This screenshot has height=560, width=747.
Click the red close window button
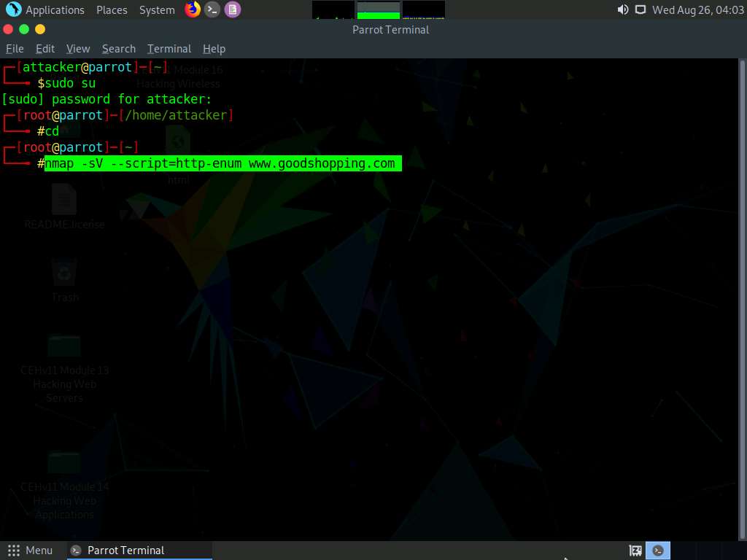coord(8,29)
